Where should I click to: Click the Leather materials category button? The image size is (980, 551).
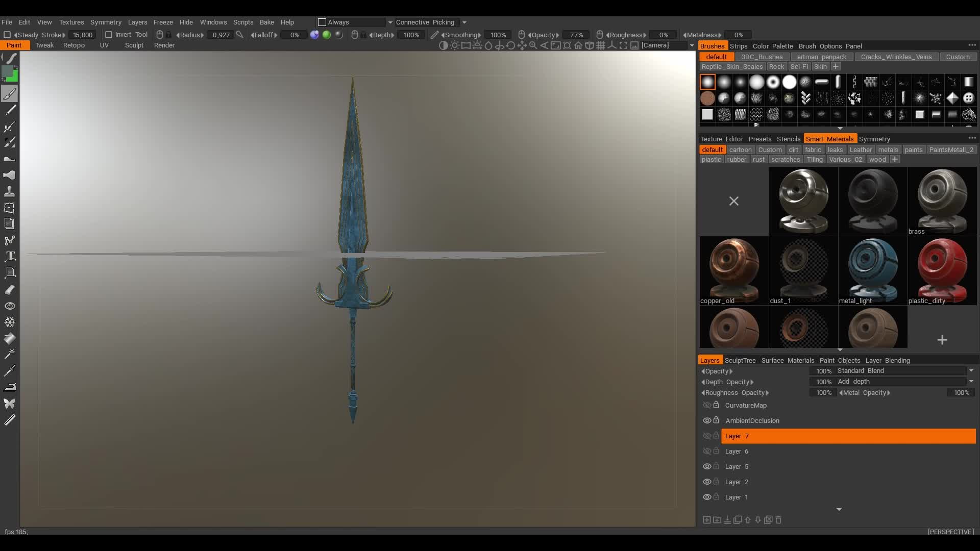point(861,149)
